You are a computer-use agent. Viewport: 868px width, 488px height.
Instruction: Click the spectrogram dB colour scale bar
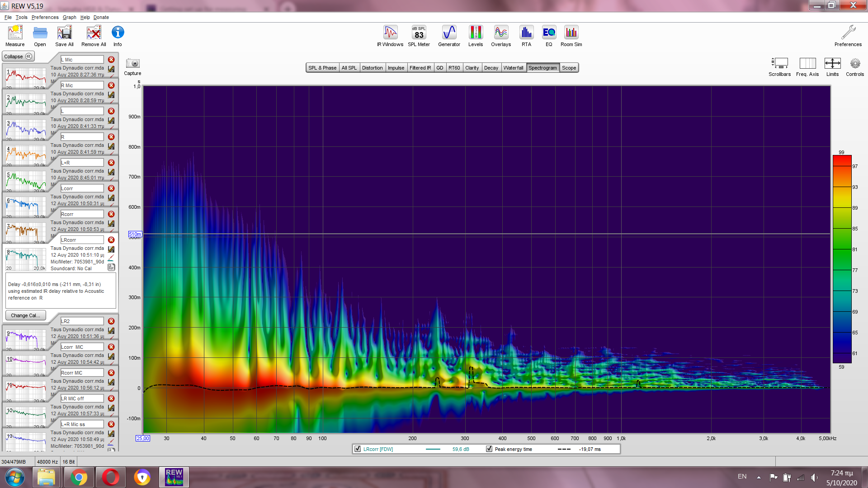842,259
